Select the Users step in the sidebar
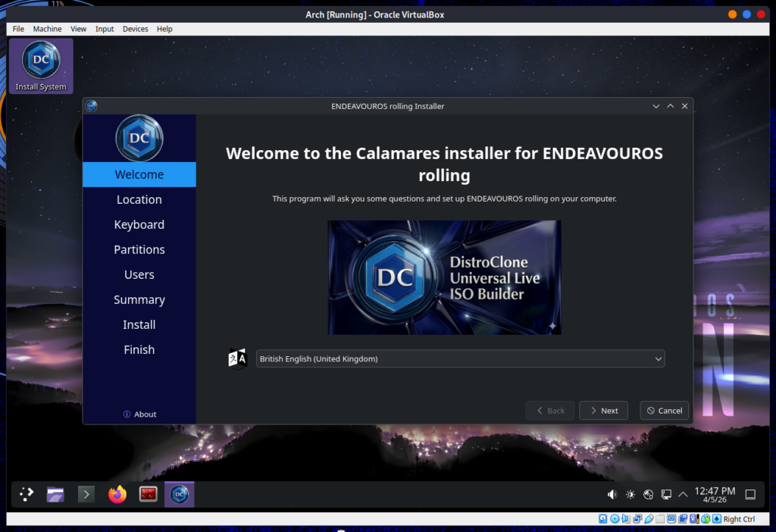 point(139,274)
